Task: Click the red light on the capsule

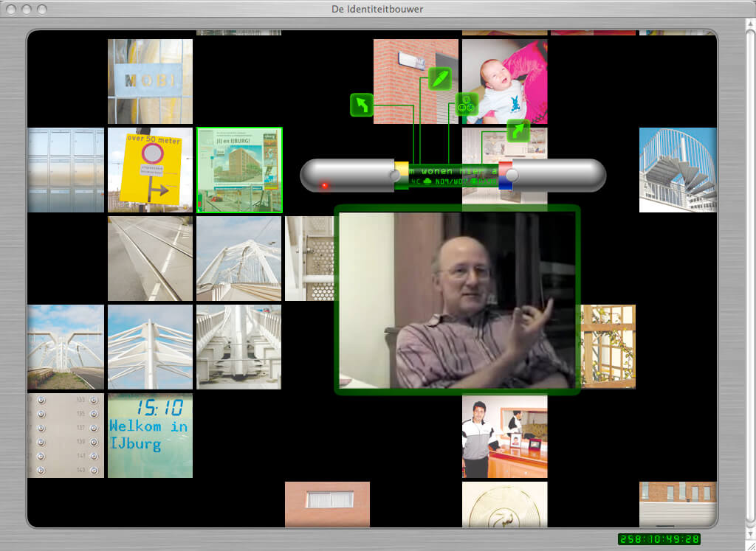Action: [x=324, y=185]
